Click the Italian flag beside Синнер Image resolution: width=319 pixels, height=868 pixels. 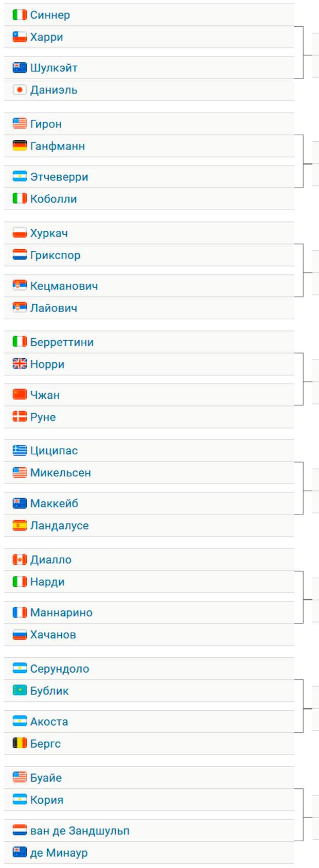(x=20, y=15)
